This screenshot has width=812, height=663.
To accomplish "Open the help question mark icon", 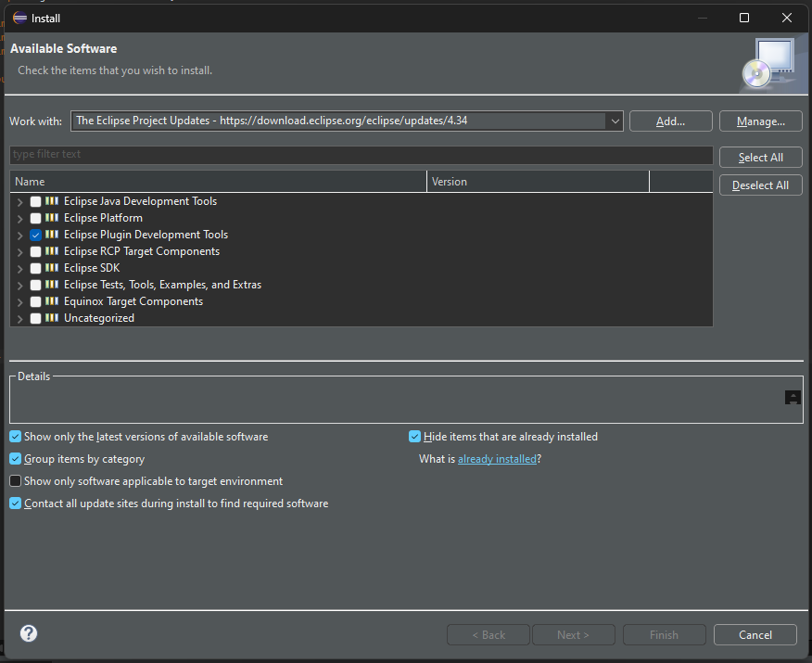I will click(29, 633).
